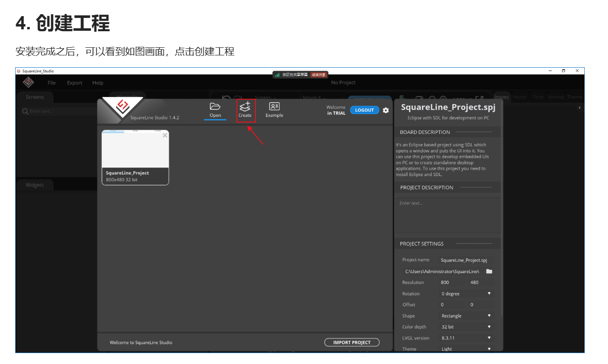The width and height of the screenshot is (608, 364).
Task: Click the SquareLine Studio 1.4.2 version text
Action: [x=155, y=117]
